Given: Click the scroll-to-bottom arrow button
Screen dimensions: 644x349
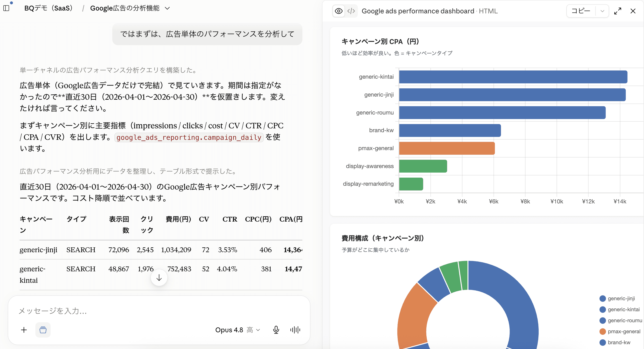Looking at the screenshot, I should coord(159,278).
